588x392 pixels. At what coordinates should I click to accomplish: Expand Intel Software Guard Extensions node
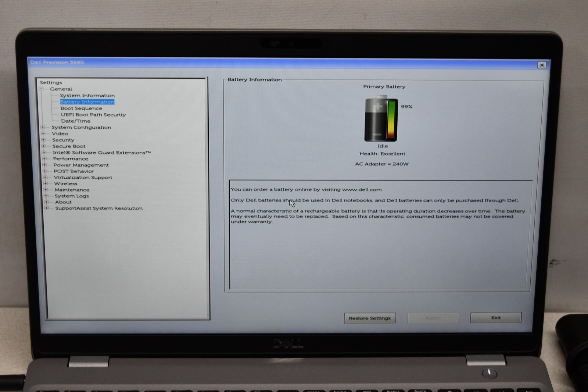point(44,152)
